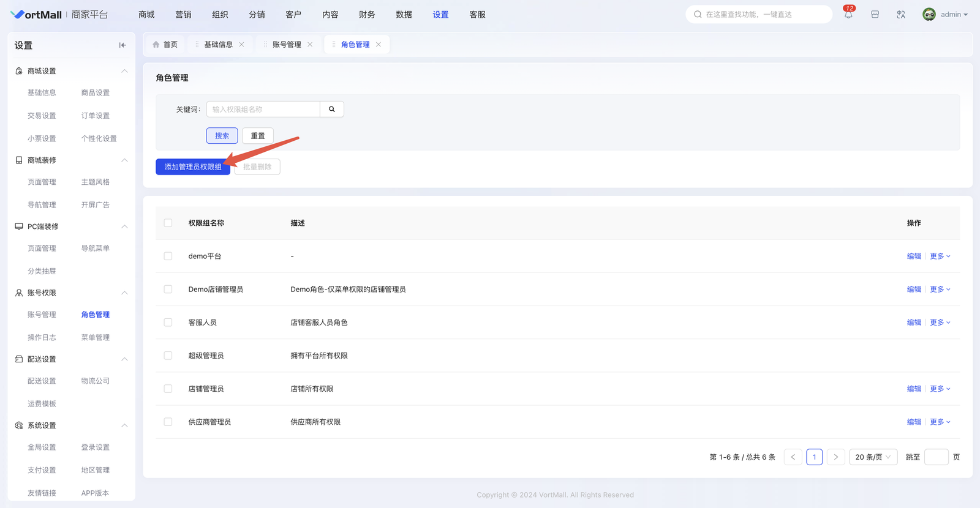The width and height of the screenshot is (980, 508).
Task: Click the 添加管理员权限组 button
Action: point(193,167)
